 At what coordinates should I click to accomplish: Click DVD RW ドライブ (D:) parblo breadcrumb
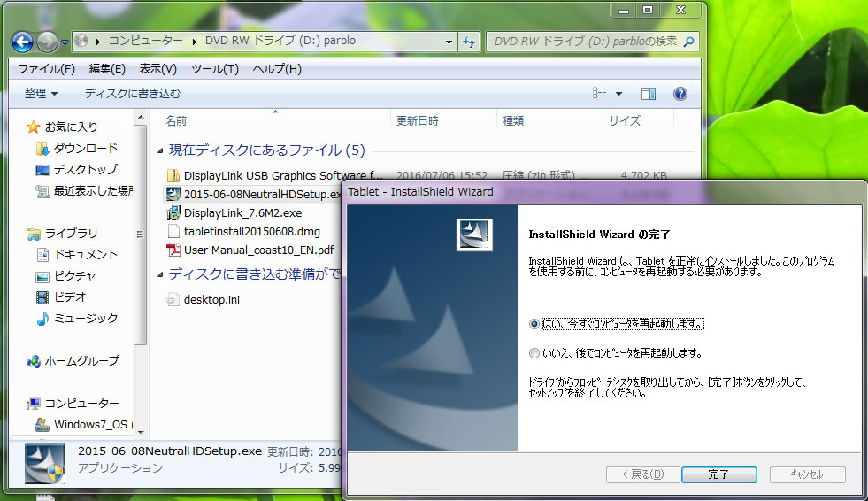[280, 41]
